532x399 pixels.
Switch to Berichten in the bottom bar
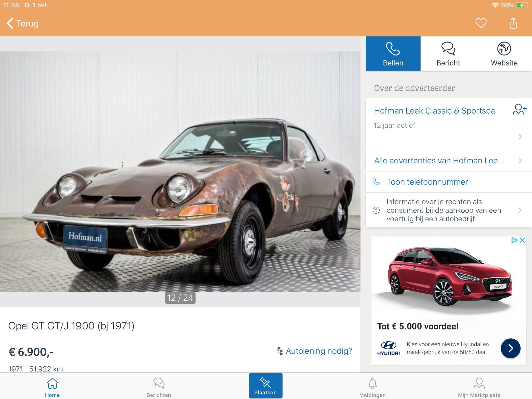pos(159,387)
